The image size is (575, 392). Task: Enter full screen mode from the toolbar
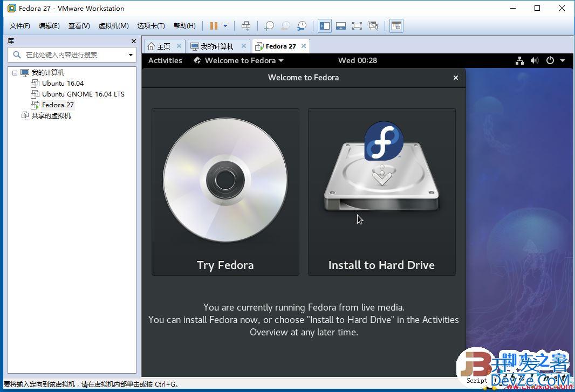click(x=357, y=26)
